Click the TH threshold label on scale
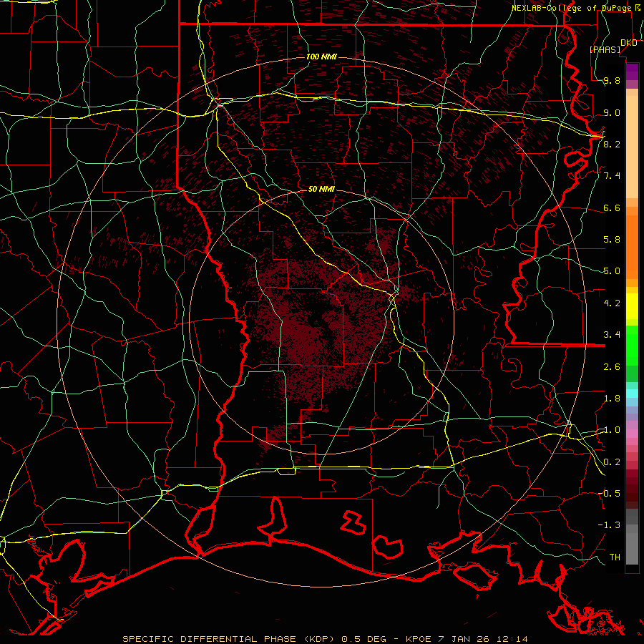 (x=615, y=557)
